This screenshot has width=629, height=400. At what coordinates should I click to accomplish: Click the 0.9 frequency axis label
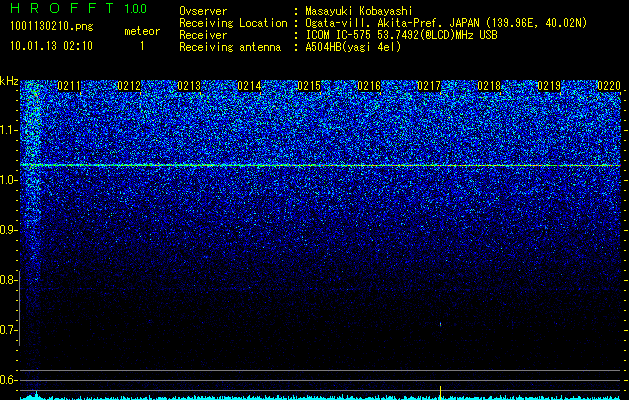click(9, 230)
